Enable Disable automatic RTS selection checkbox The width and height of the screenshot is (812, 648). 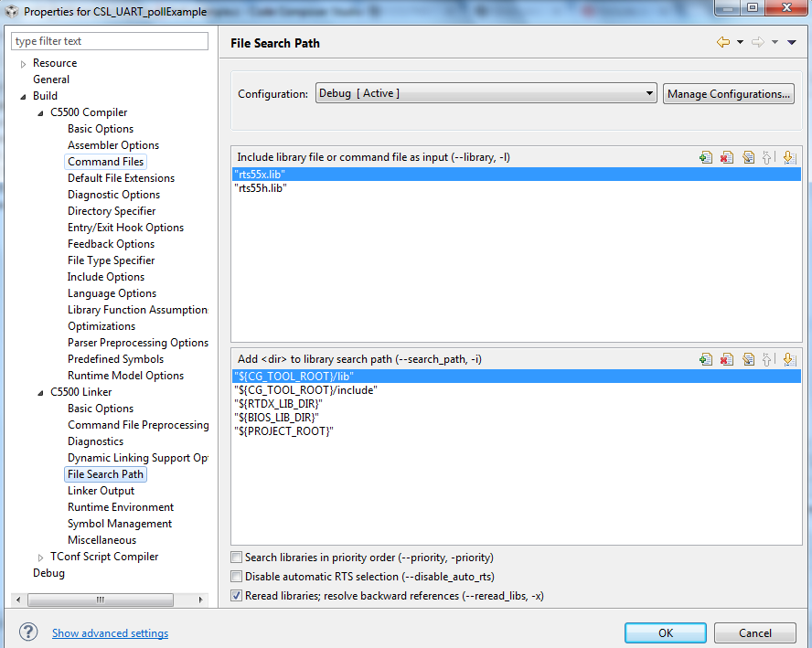[236, 577]
